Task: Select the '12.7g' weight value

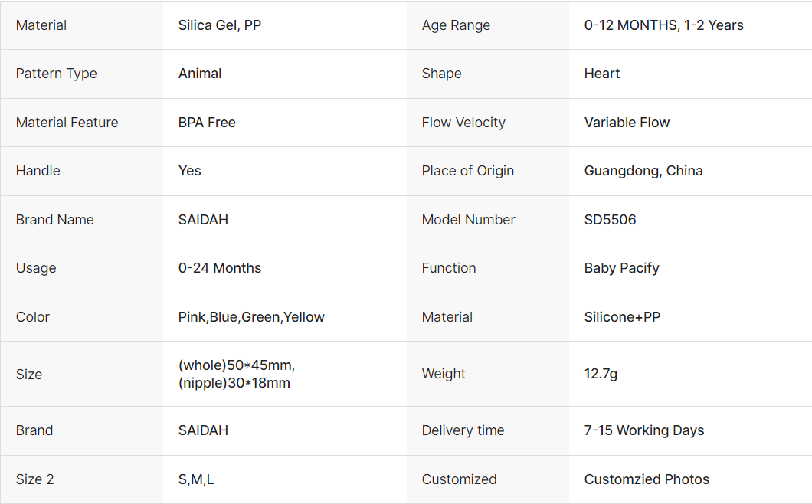Action: [601, 374]
